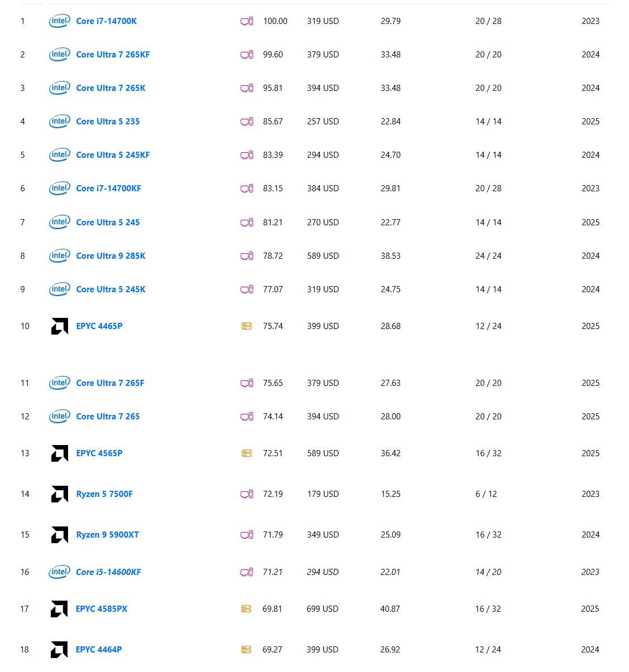
Task: Open the Core i5-14600KF italic link
Action: click(x=108, y=572)
